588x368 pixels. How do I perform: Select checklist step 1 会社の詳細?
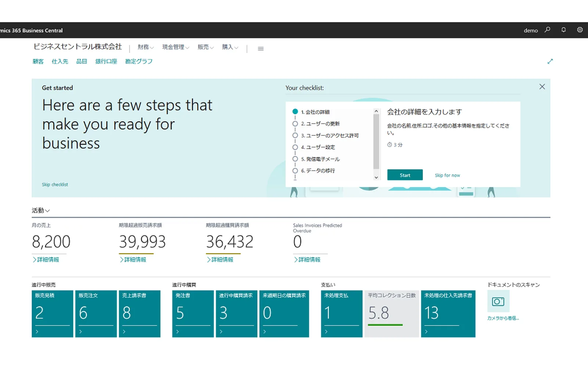click(x=315, y=112)
